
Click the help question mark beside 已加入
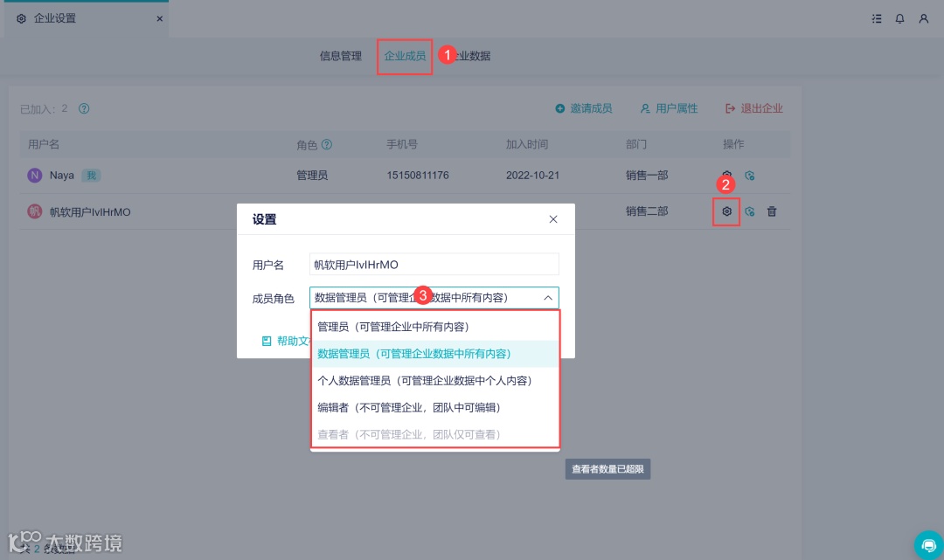83,108
